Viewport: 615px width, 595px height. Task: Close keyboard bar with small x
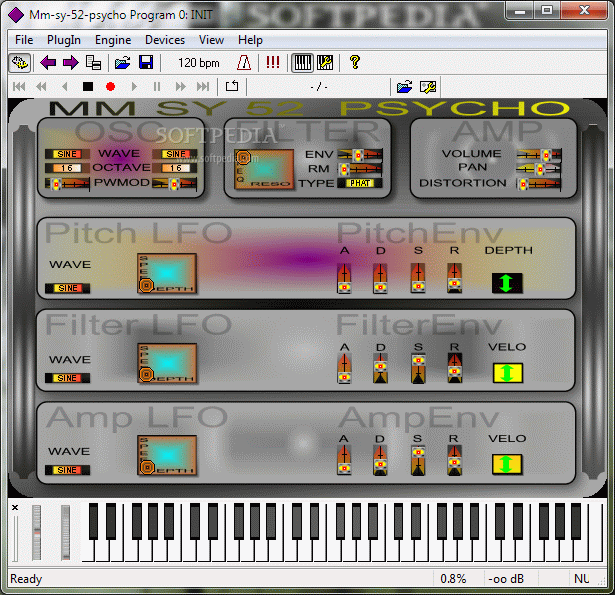pyautogui.click(x=15, y=508)
